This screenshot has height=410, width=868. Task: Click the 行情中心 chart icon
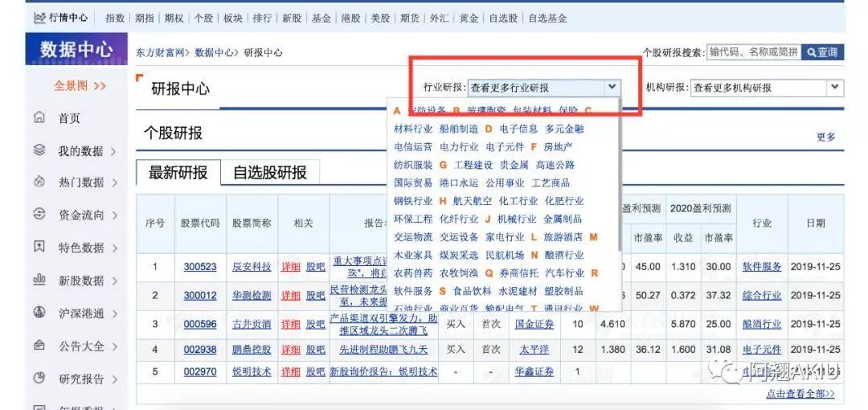39,18
